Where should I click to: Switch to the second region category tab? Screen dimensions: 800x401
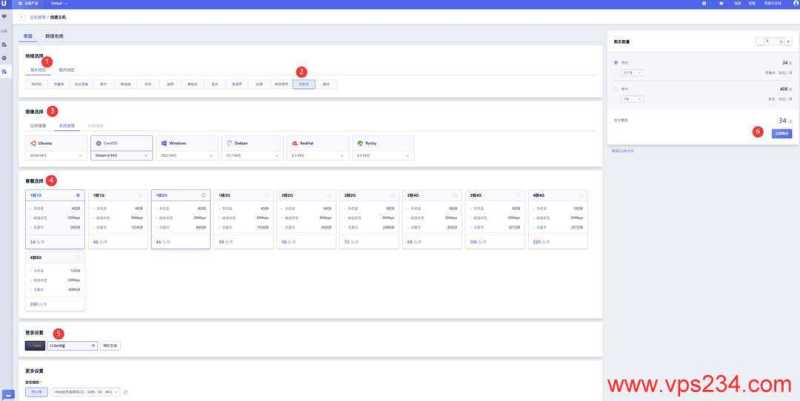pos(66,70)
